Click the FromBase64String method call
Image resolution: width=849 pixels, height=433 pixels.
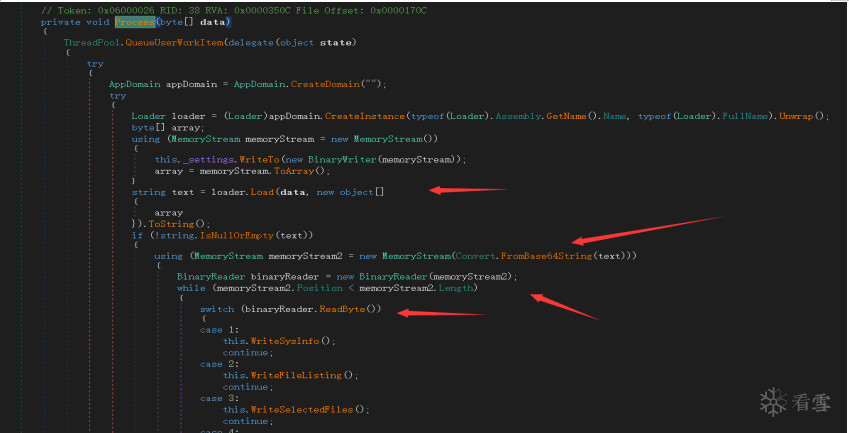coord(546,256)
